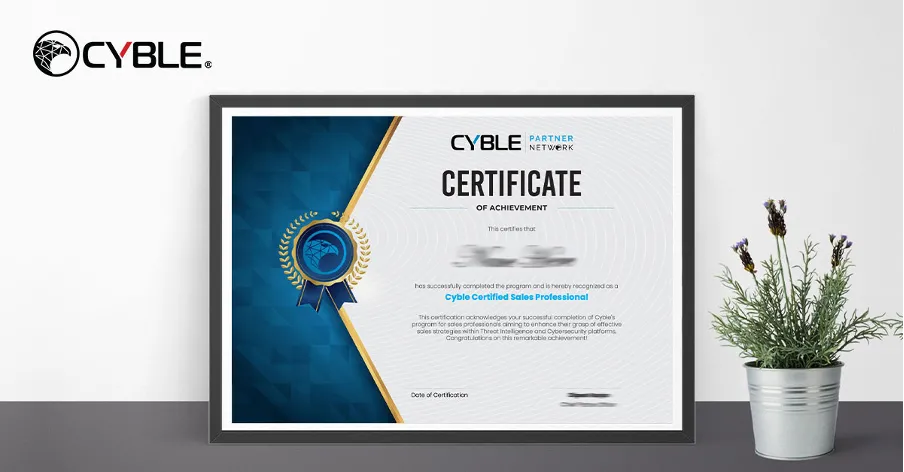Click the Date of Certification label
Screen dimensions: 904x472
coord(439,395)
